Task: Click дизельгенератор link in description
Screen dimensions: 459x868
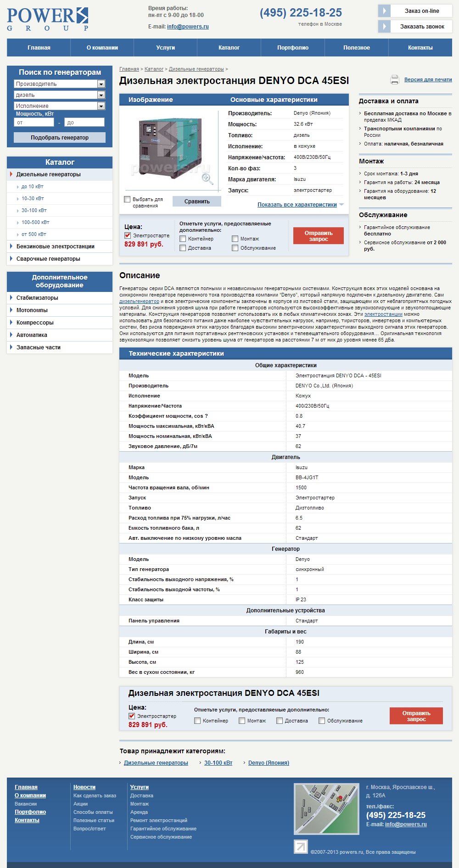Action: (x=139, y=302)
